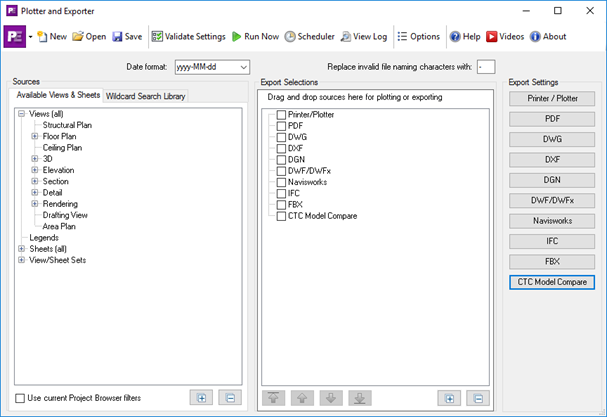Viewport: 607px width, 417px height.
Task: Expand the View/Sheet Sets node
Action: pyautogui.click(x=22, y=260)
